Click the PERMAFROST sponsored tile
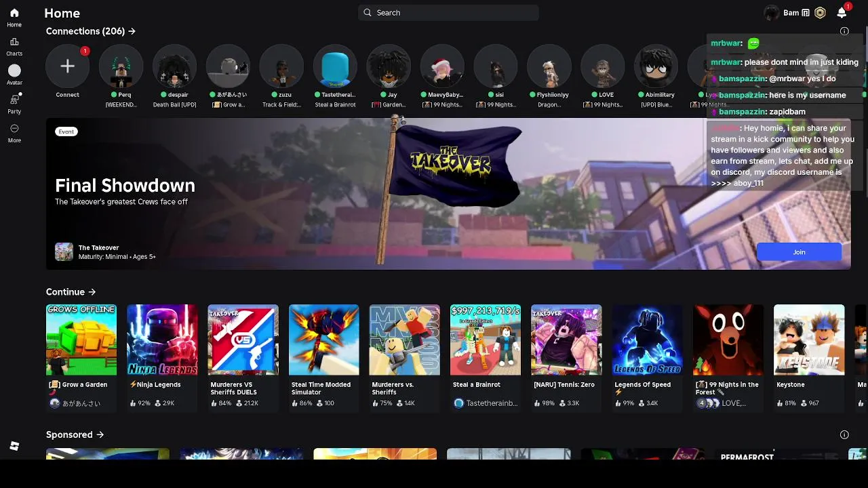 pos(776,453)
